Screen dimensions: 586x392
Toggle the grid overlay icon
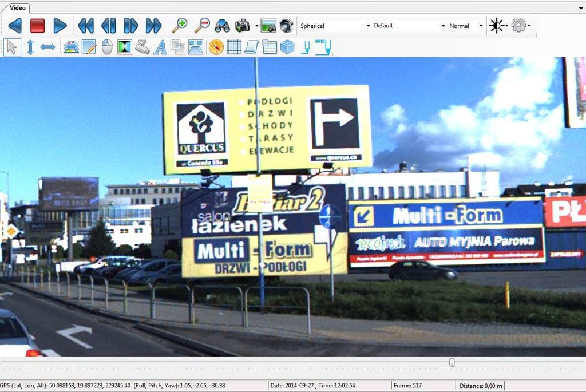click(234, 47)
